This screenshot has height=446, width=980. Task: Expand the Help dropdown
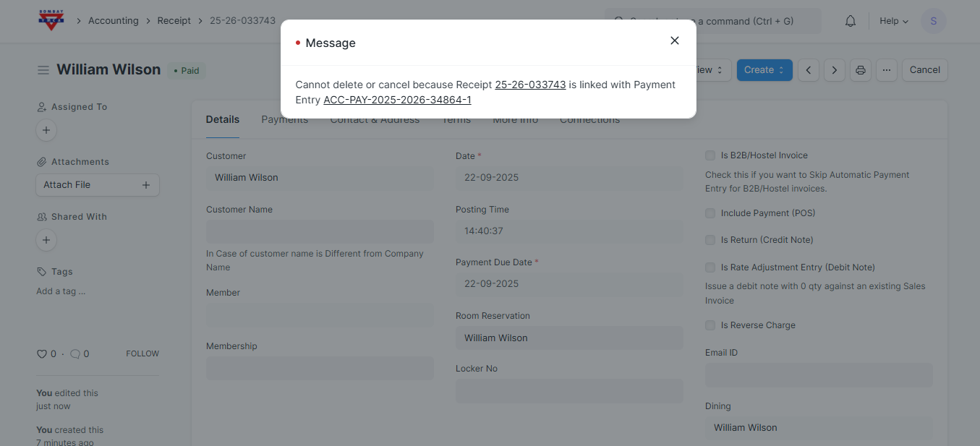coord(893,21)
